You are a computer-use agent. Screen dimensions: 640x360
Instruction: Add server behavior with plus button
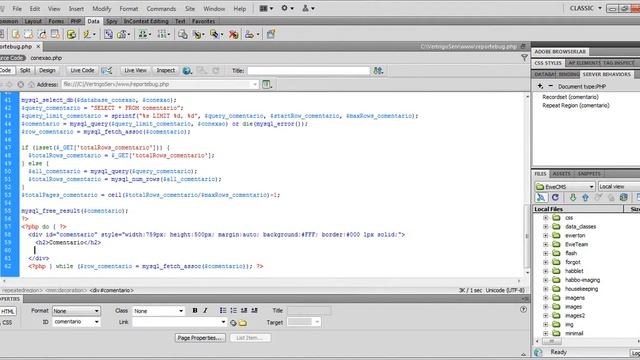point(540,86)
